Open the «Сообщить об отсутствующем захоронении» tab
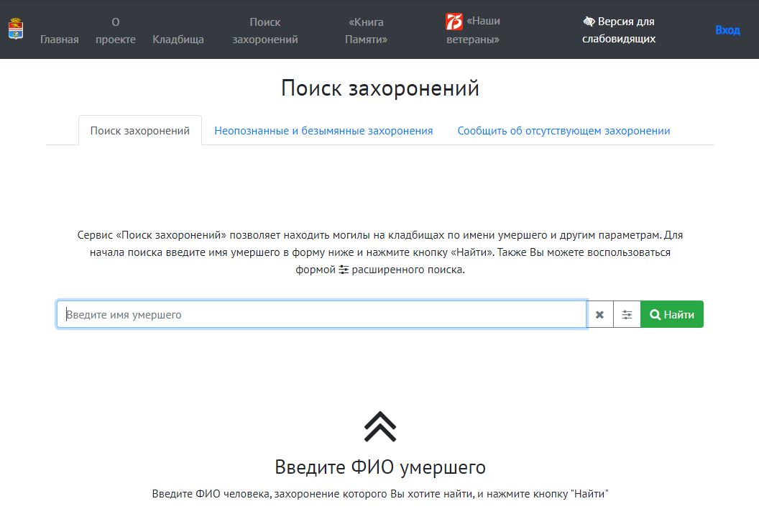This screenshot has height=532, width=759. click(x=563, y=131)
